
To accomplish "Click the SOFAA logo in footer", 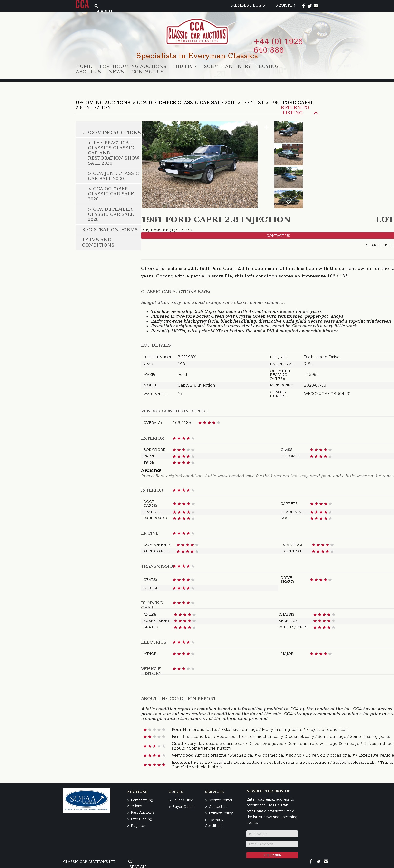I will tap(86, 800).
